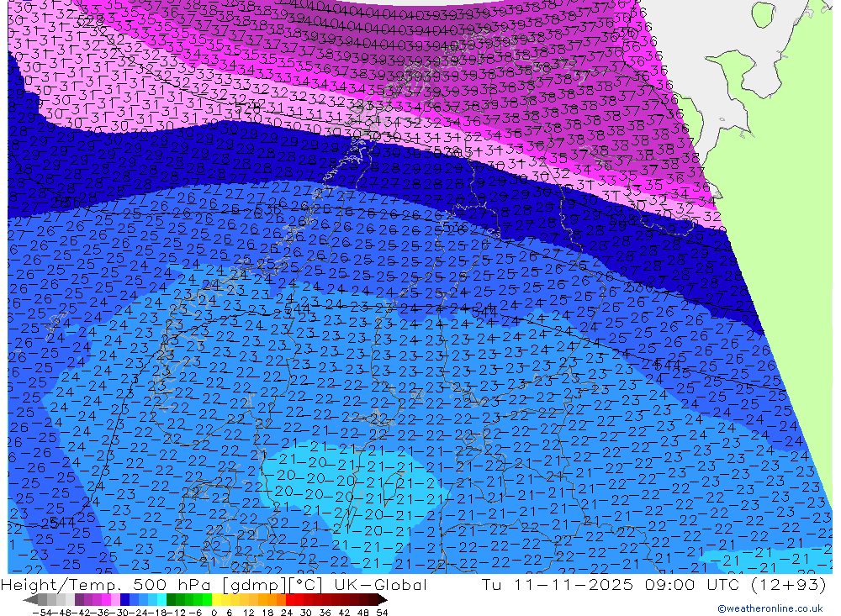Click the "12" label under the color legend
841x616 pixels.
pos(249,613)
